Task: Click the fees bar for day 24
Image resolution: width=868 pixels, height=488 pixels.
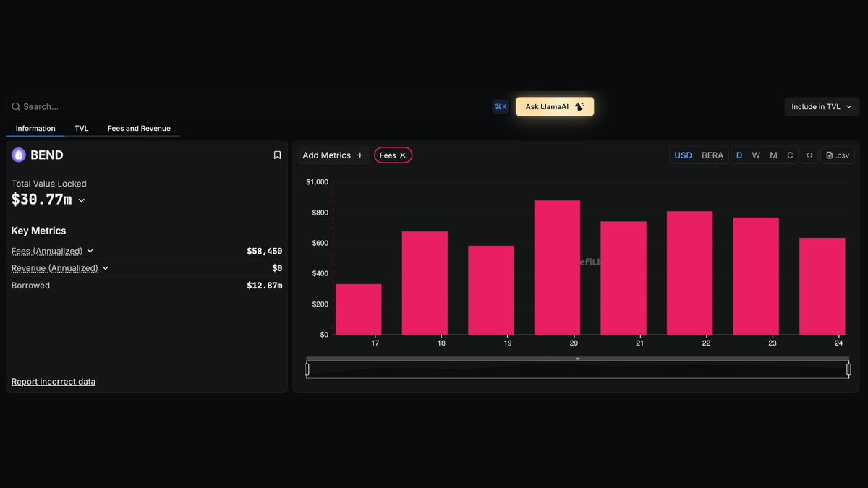Action: (822, 286)
